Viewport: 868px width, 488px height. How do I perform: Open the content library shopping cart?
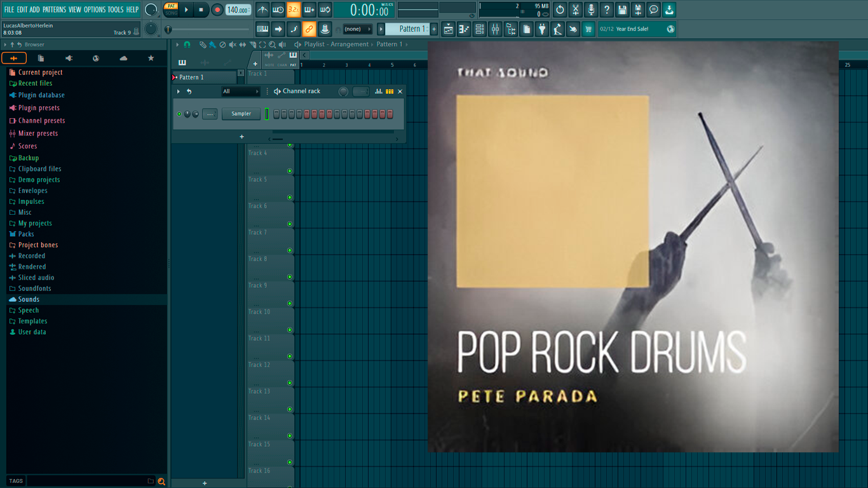[x=588, y=29]
